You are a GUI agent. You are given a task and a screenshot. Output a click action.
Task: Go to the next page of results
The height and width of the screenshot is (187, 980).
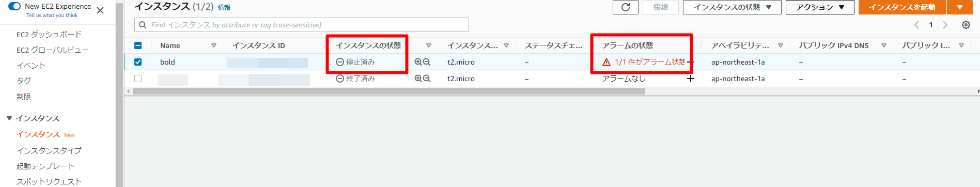point(945,25)
